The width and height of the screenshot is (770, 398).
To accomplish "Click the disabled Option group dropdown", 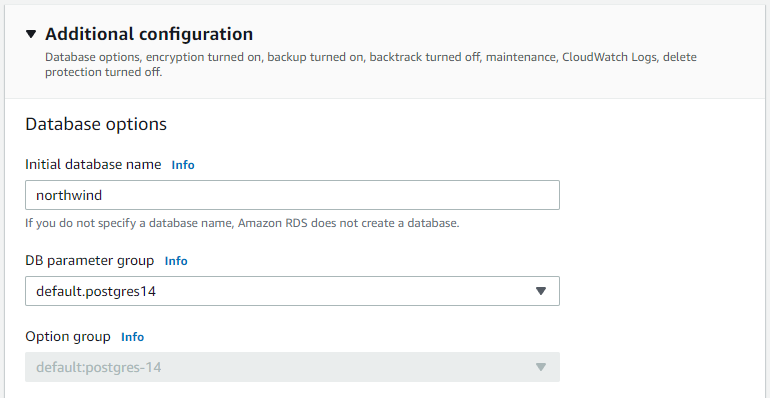I will point(292,367).
